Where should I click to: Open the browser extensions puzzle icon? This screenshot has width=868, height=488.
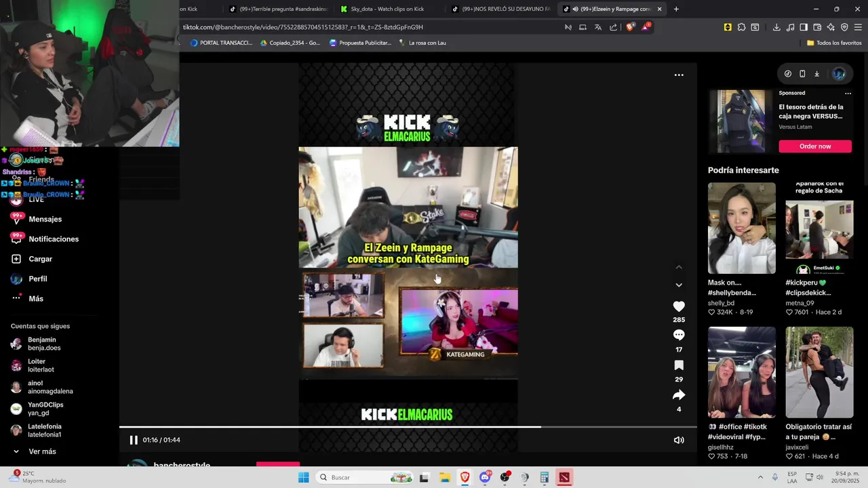coord(741,27)
